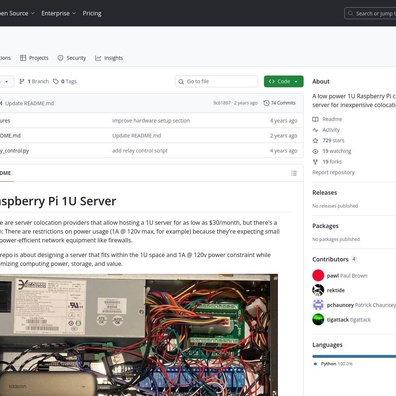Click pchauncey's pixel avatar

tap(318, 305)
